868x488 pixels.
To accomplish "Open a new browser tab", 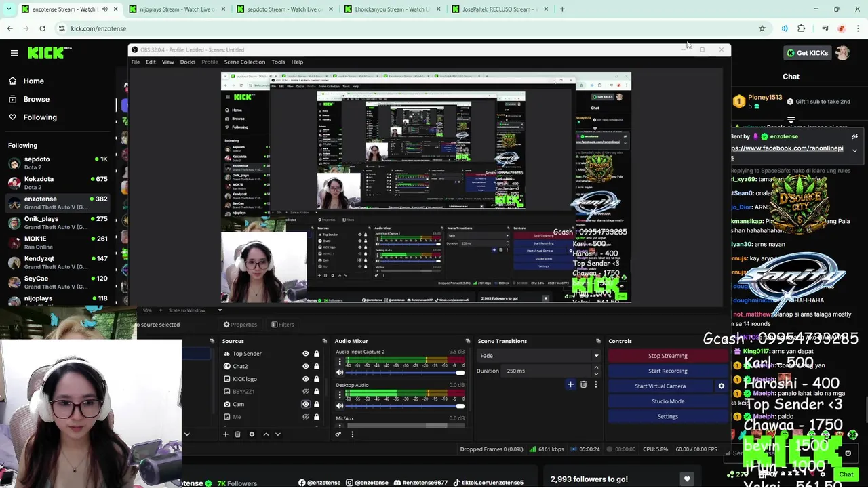I will coord(562,9).
